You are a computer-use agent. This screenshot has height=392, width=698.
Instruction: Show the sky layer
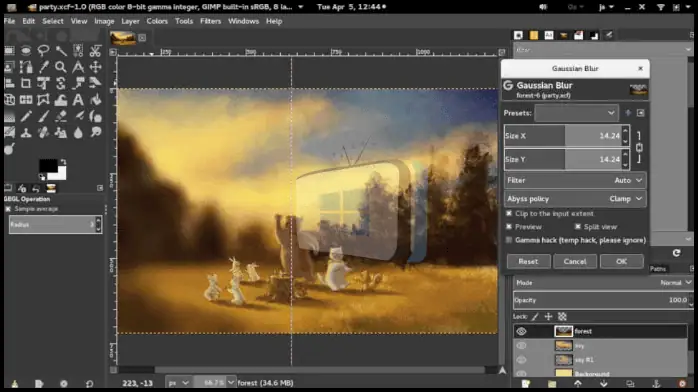521,346
